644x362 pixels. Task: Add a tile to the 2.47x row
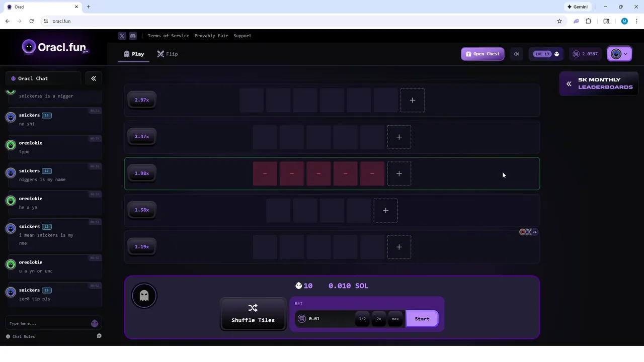coord(399,137)
